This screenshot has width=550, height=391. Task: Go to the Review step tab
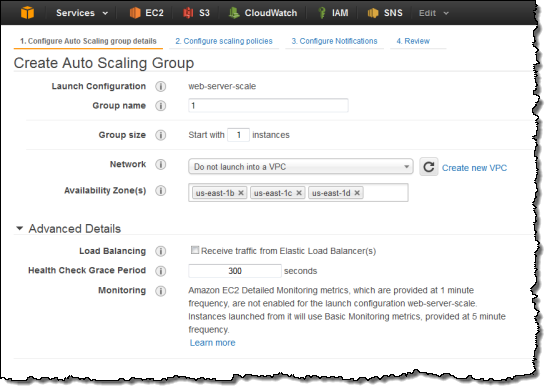pyautogui.click(x=413, y=41)
